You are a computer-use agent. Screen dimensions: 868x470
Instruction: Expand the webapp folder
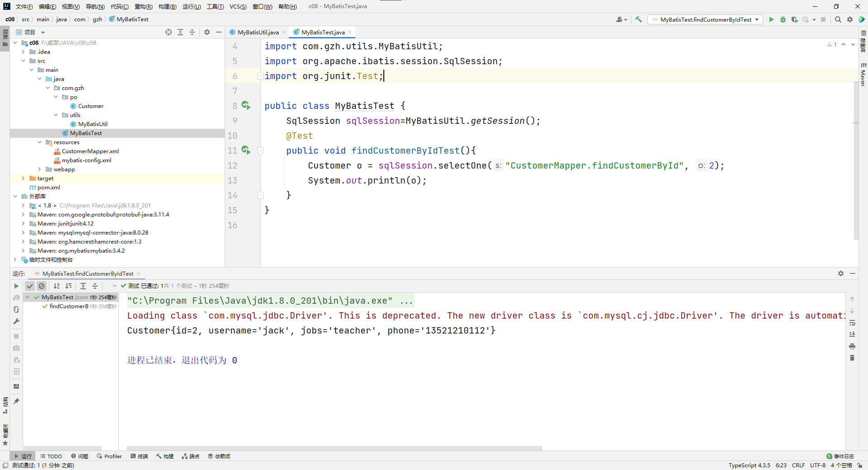click(x=39, y=169)
